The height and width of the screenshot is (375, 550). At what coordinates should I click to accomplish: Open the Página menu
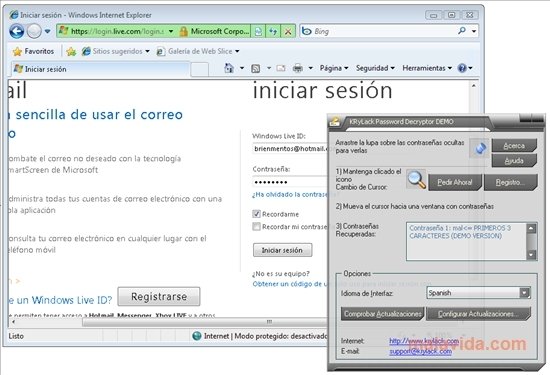click(x=334, y=68)
